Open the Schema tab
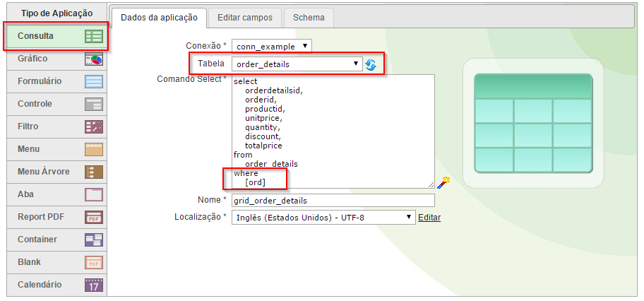 pos(309,18)
